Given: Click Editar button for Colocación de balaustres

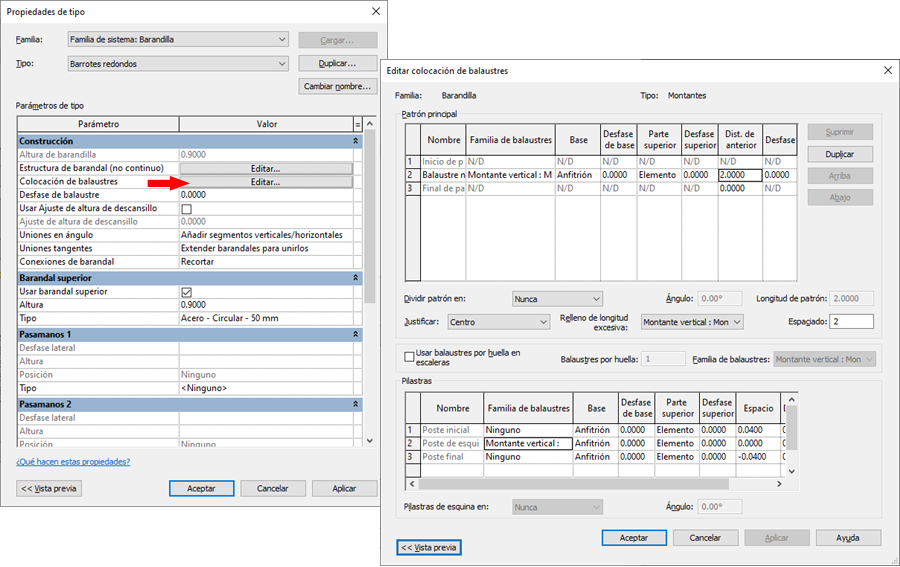Looking at the screenshot, I should (265, 182).
